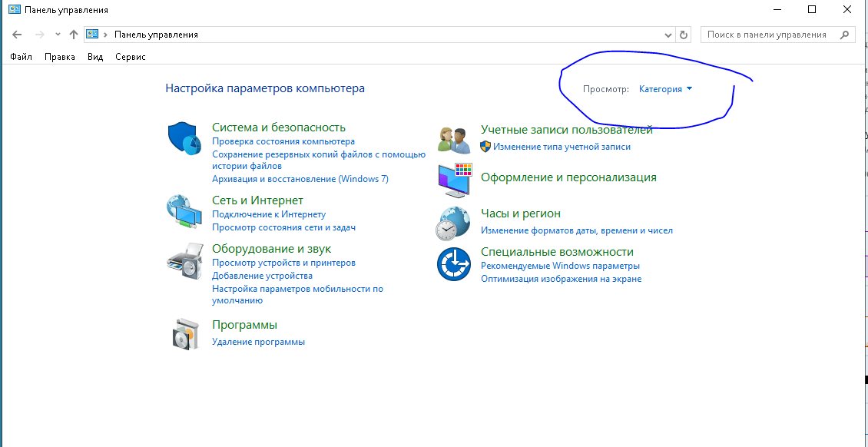
Task: Expand the address bar path chevron before Панель управления
Action: (x=105, y=35)
